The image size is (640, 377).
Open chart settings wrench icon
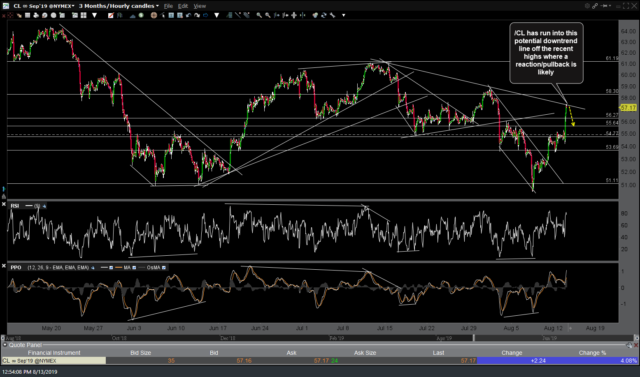pyautogui.click(x=332, y=16)
